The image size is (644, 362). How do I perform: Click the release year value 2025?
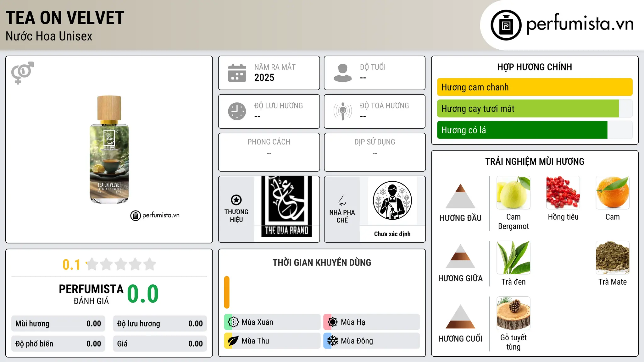click(264, 78)
